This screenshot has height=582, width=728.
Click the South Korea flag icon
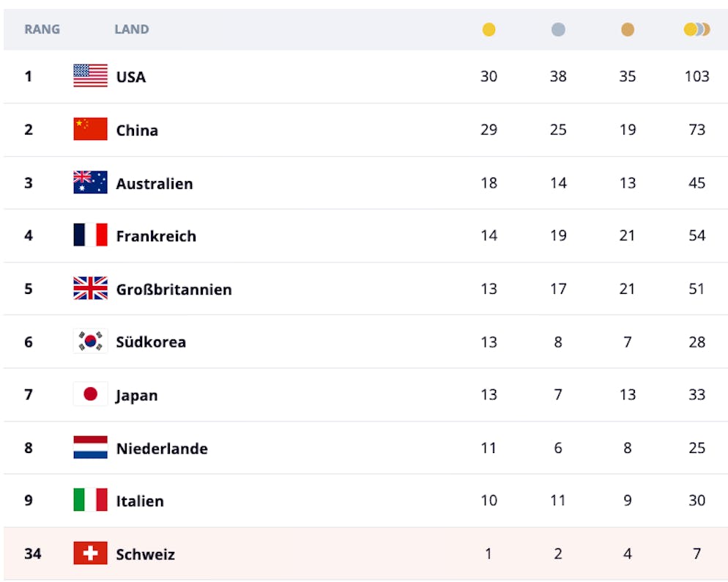pyautogui.click(x=90, y=342)
